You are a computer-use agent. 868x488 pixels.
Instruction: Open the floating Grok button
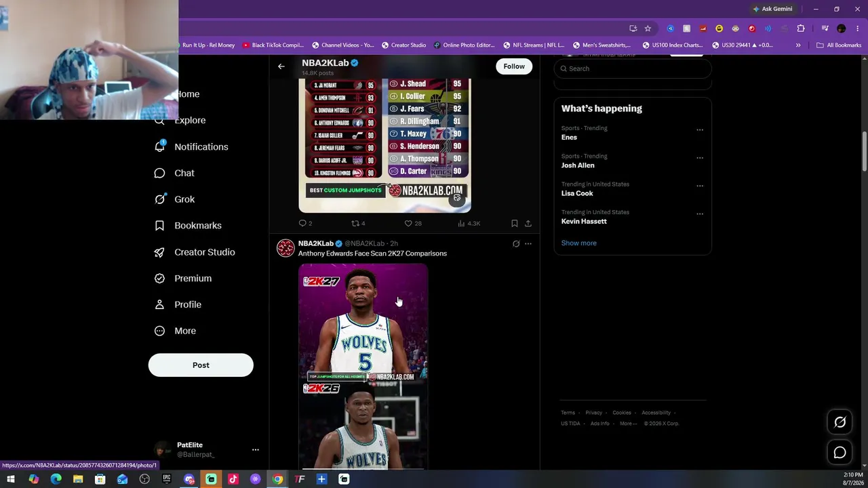840,422
